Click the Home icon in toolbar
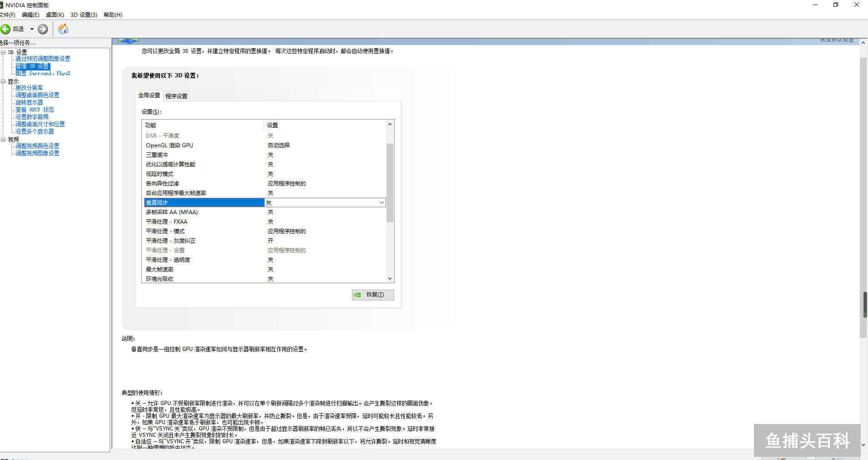The image size is (868, 460). (63, 29)
